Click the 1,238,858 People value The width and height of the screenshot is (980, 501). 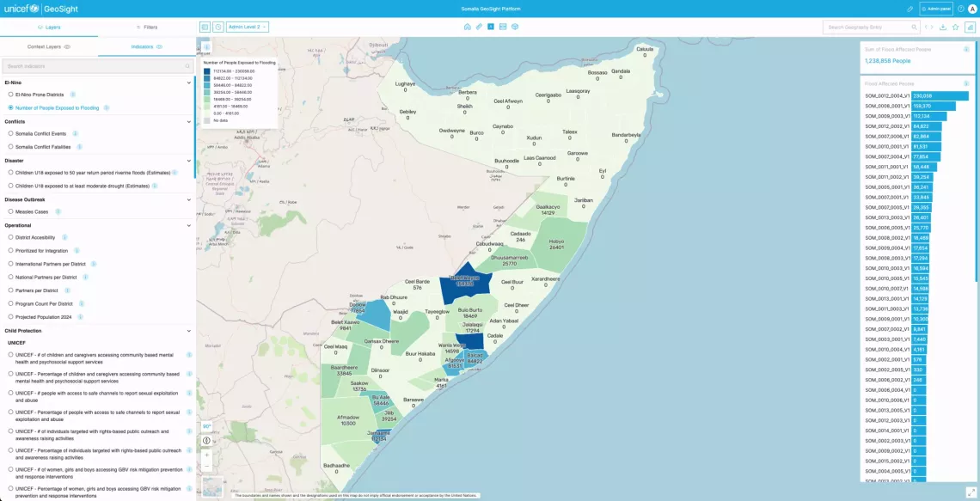pos(887,61)
